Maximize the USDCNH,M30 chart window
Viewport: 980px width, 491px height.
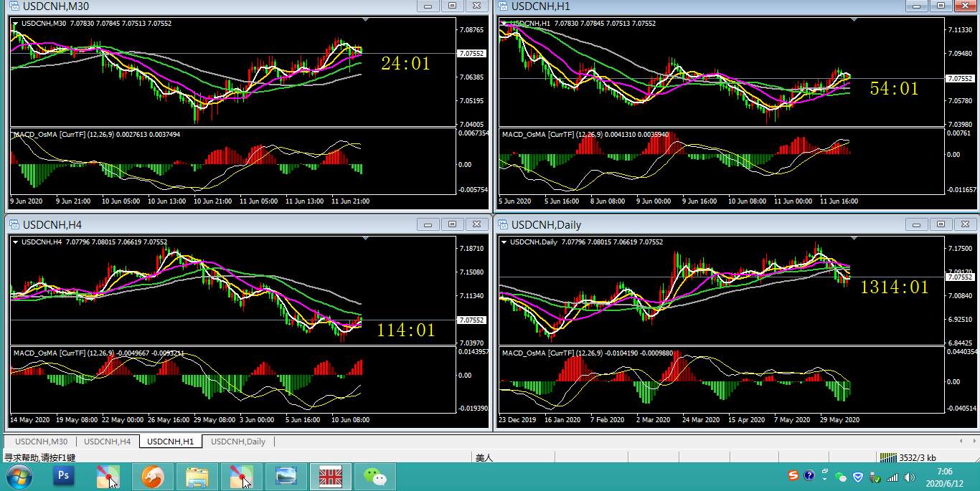click(x=452, y=6)
